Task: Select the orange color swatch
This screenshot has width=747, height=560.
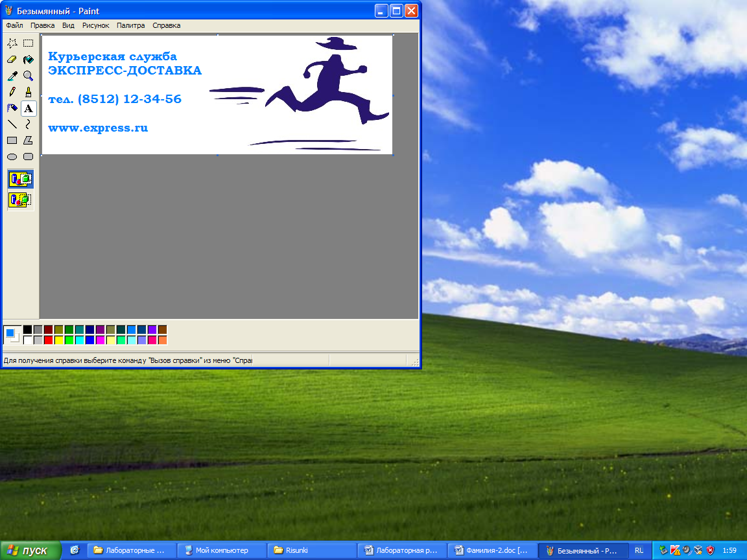Action: [163, 340]
